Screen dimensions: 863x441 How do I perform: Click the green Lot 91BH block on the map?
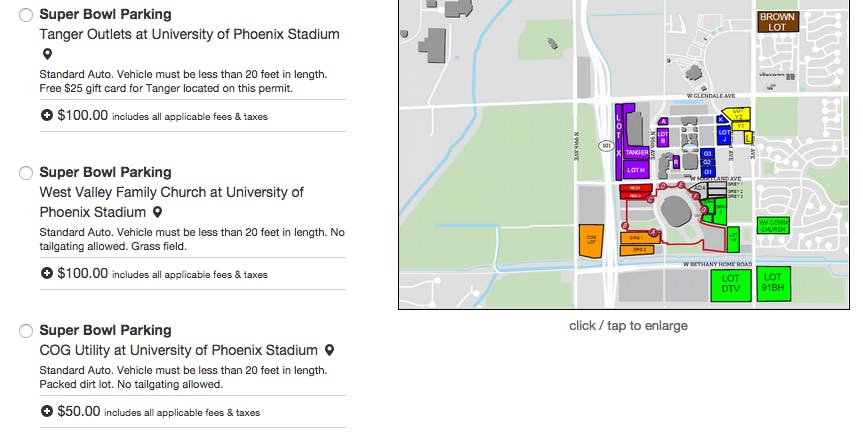pyautogui.click(x=772, y=281)
